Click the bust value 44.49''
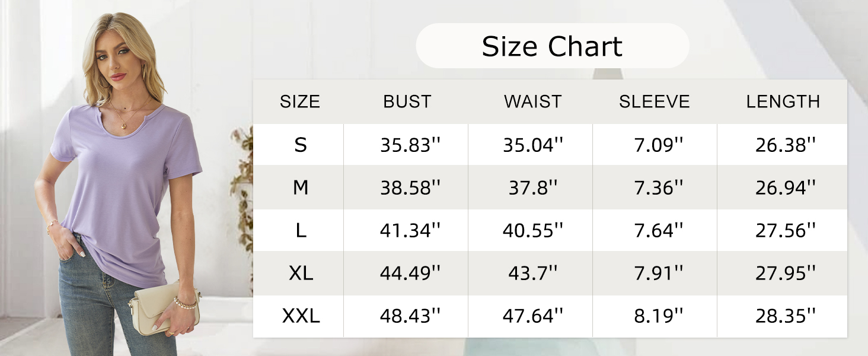The width and height of the screenshot is (868, 356). point(410,273)
